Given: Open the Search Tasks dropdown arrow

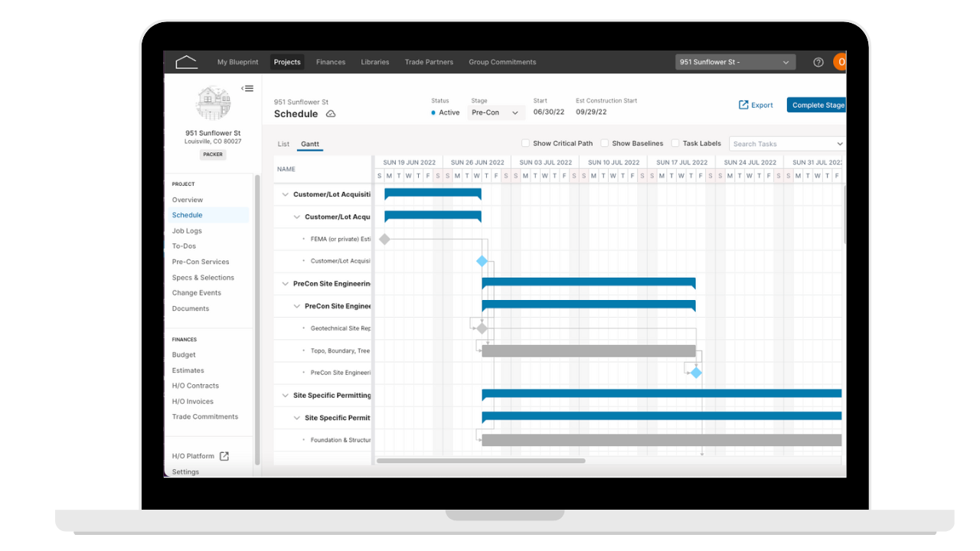Looking at the screenshot, I should 839,144.
